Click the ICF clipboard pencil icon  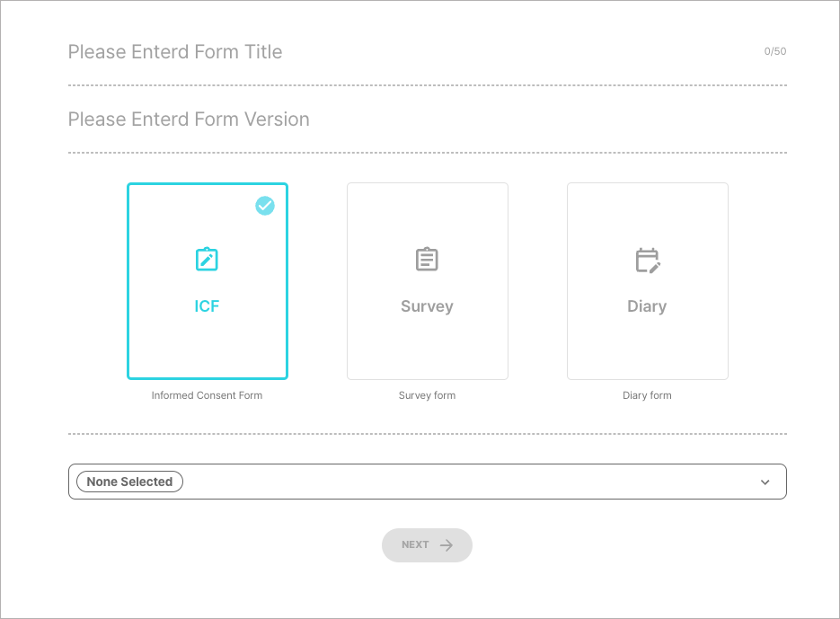coord(207,260)
